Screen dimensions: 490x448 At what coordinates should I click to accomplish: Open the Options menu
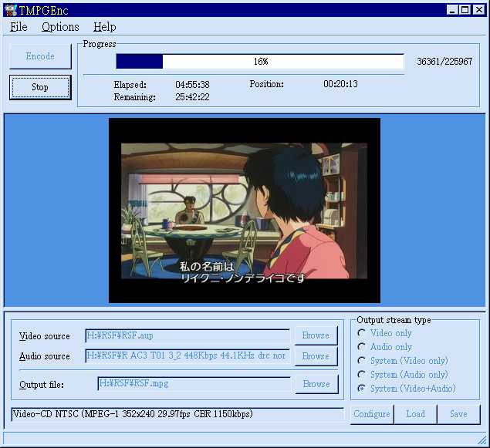[60, 27]
